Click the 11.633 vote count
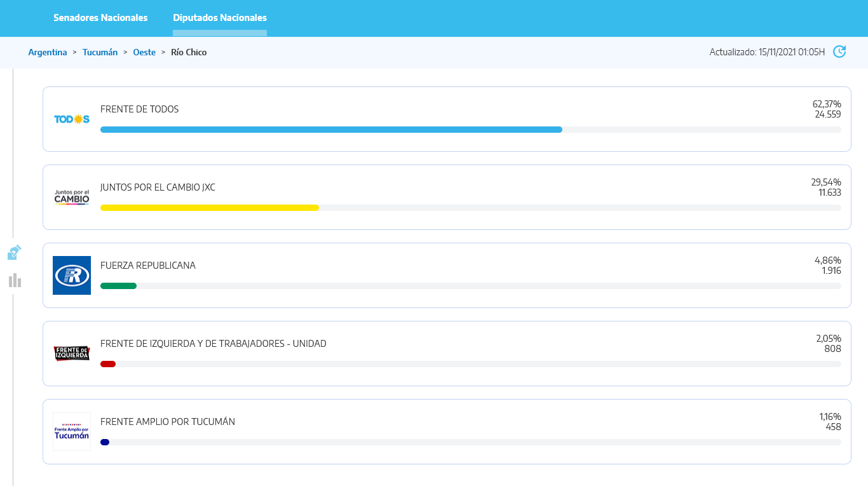 [830, 192]
